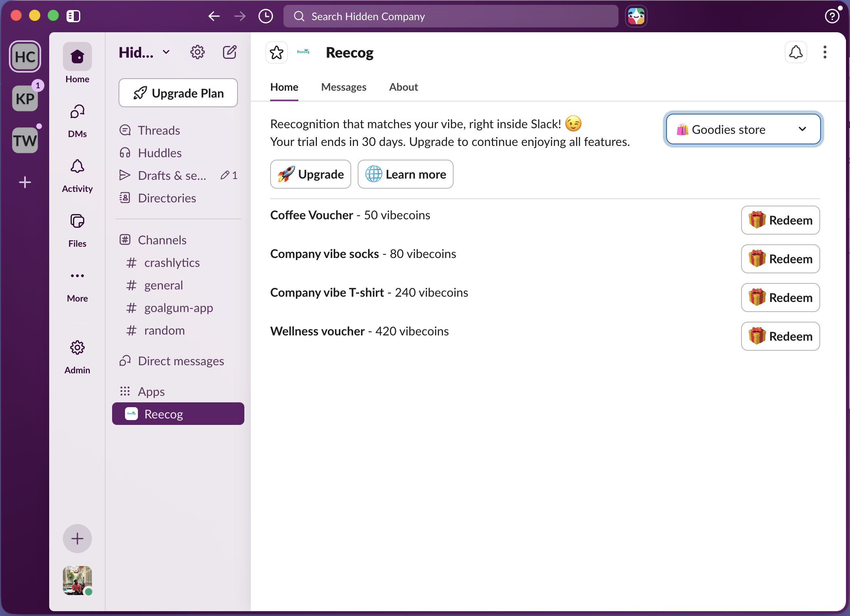850x616 pixels.
Task: Add a workspace with the plus icon
Action: point(25,182)
